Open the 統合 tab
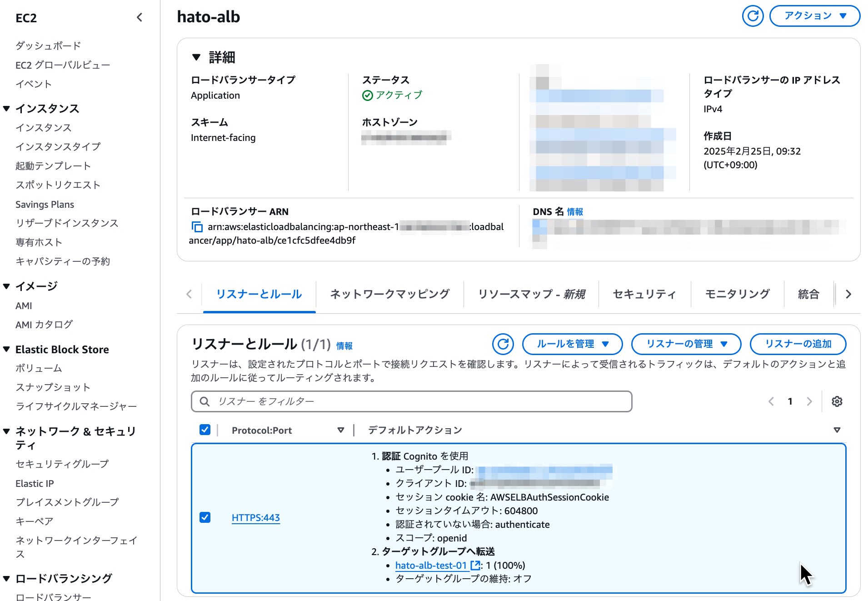The width and height of the screenshot is (868, 601). coord(808,294)
